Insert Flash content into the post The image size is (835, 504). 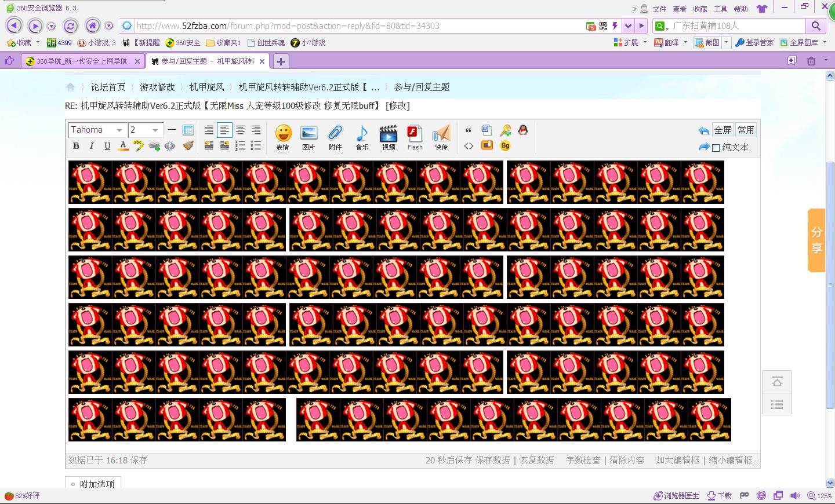click(x=415, y=137)
